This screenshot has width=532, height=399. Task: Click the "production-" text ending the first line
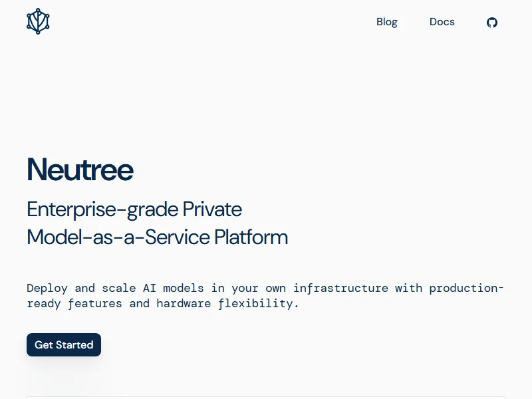pyautogui.click(x=466, y=288)
